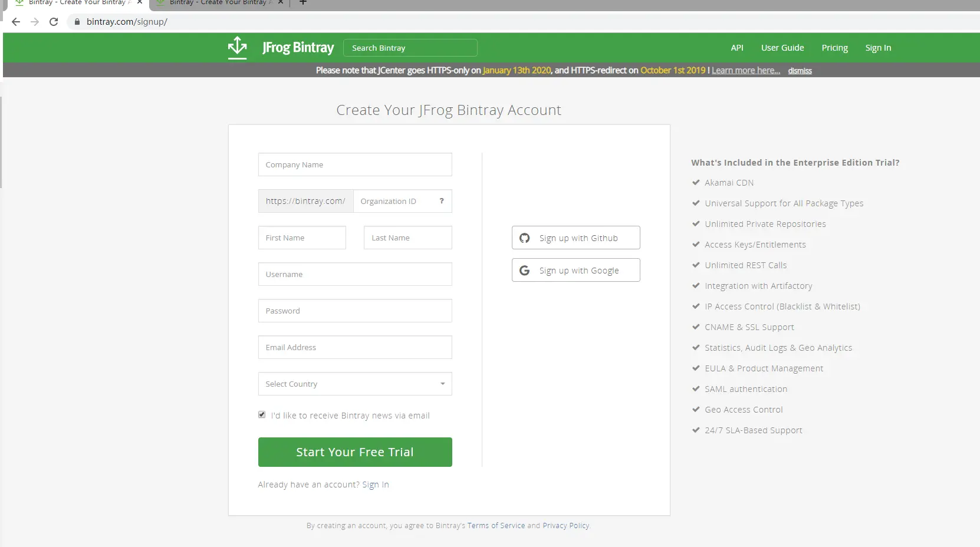Click the Organization ID help question mark
980x547 pixels.
coord(441,201)
